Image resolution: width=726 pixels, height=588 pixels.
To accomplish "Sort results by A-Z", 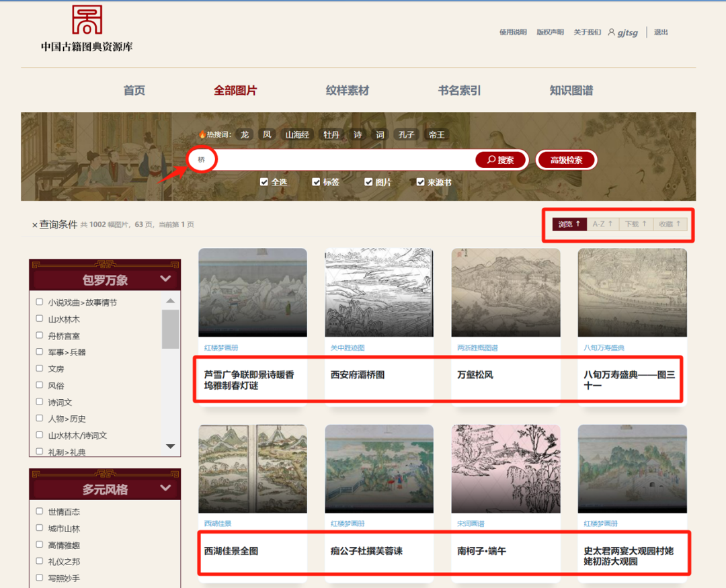I will pyautogui.click(x=603, y=224).
